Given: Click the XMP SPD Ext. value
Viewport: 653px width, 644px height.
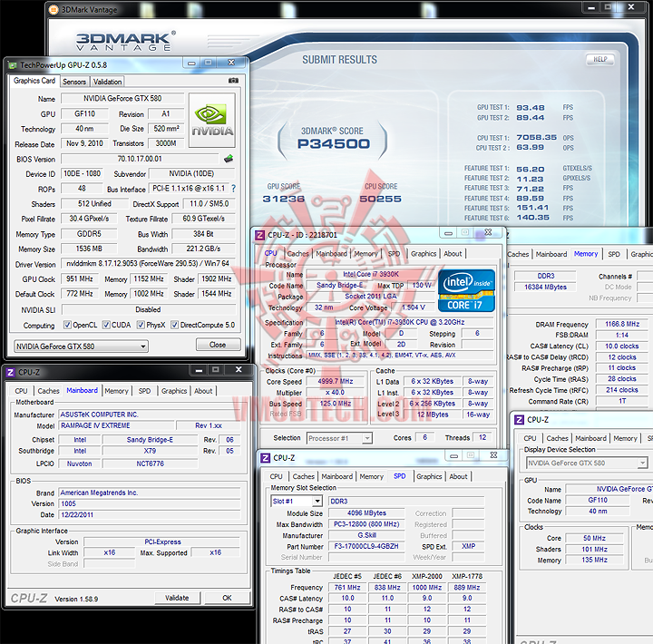Looking at the screenshot, I should (468, 546).
